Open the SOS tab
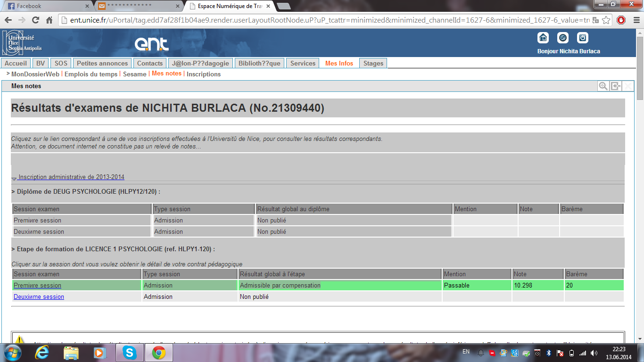 [61, 63]
